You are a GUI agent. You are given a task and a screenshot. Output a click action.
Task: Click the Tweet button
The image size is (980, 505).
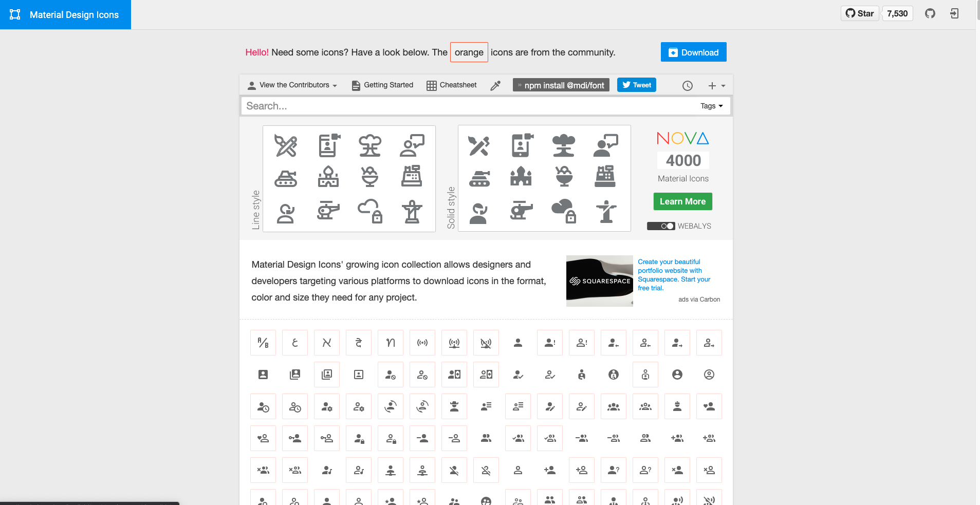pos(637,85)
